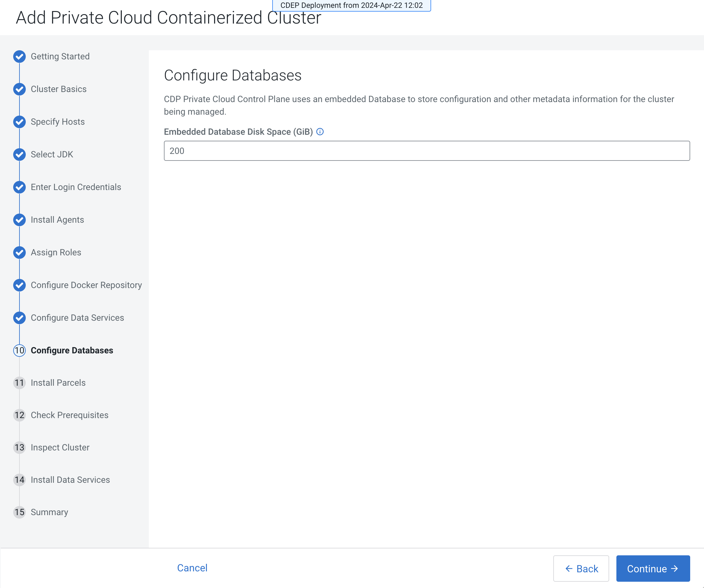
Task: Click the Install Agents checkmark icon
Action: tap(19, 220)
